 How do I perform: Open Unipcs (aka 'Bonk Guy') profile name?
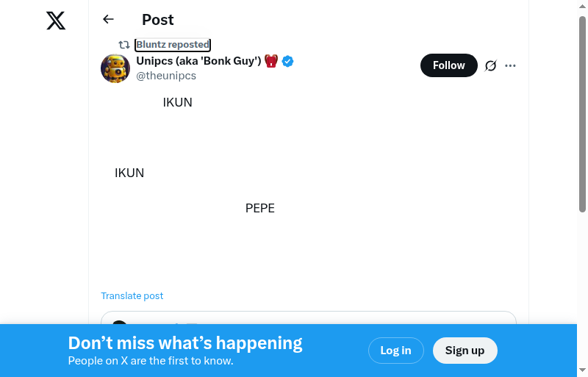click(198, 61)
